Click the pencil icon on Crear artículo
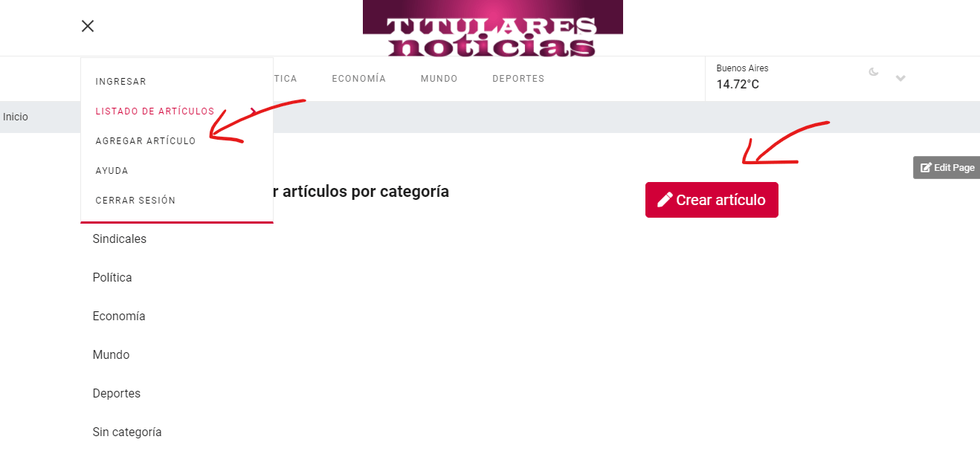This screenshot has height=451, width=980. [665, 199]
